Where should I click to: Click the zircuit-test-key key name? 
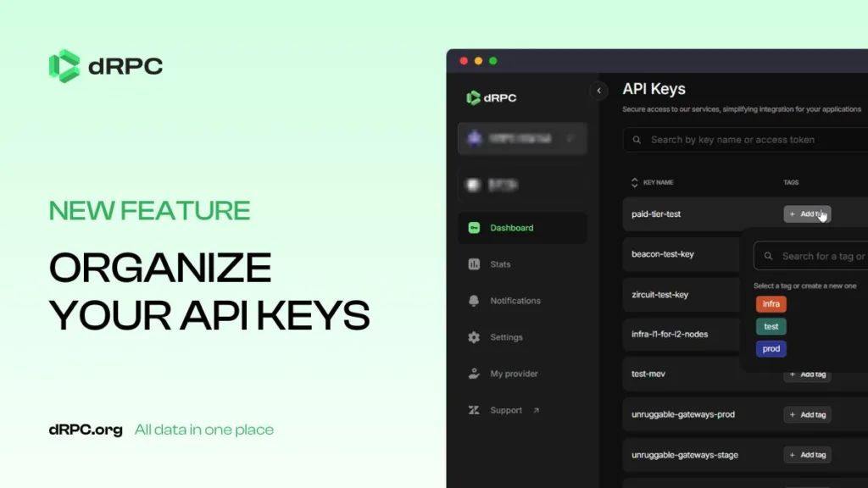click(659, 295)
